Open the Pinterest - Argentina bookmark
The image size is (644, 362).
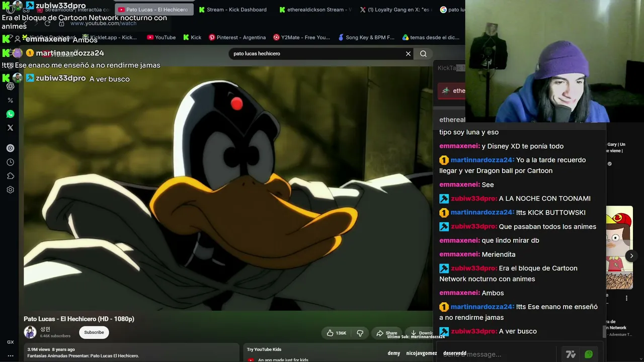click(x=237, y=37)
